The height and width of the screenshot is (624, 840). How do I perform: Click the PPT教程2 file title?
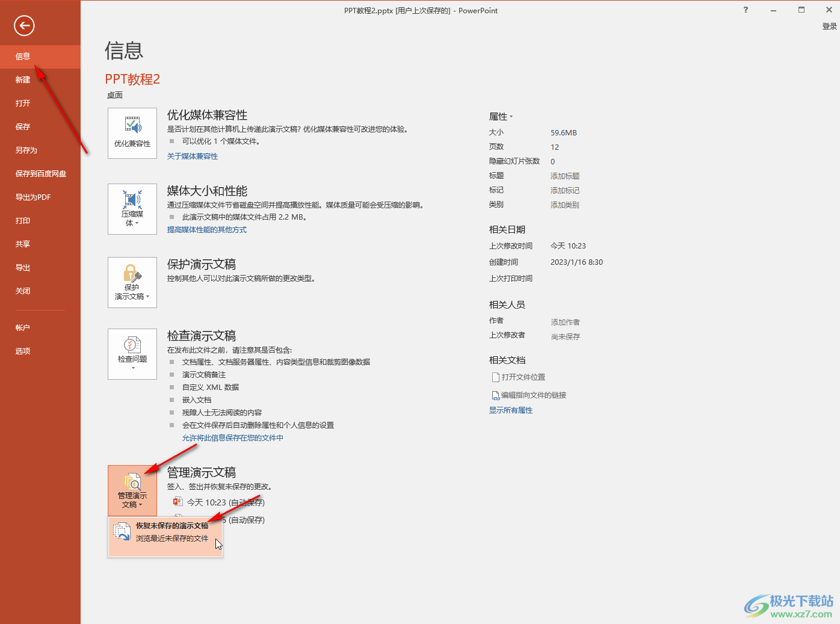(x=132, y=79)
